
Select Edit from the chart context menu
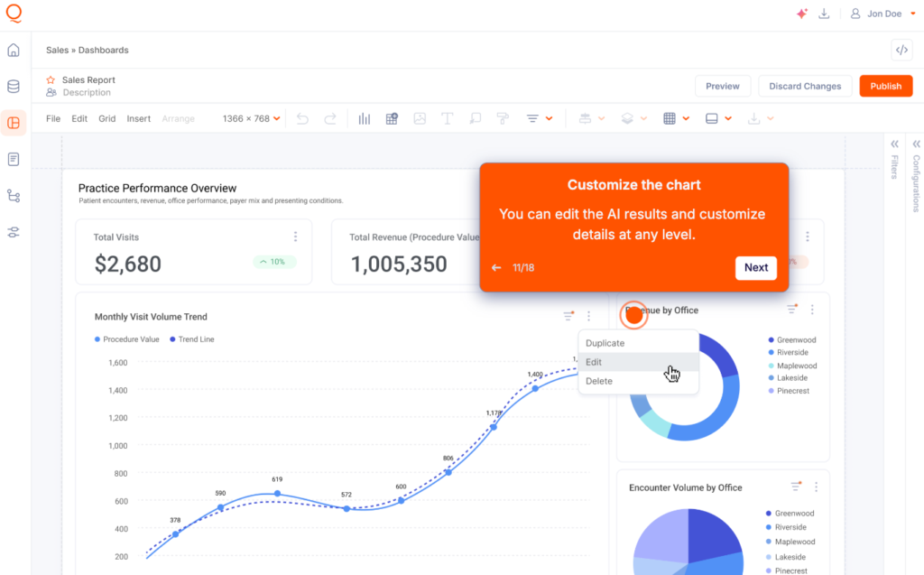click(x=594, y=362)
